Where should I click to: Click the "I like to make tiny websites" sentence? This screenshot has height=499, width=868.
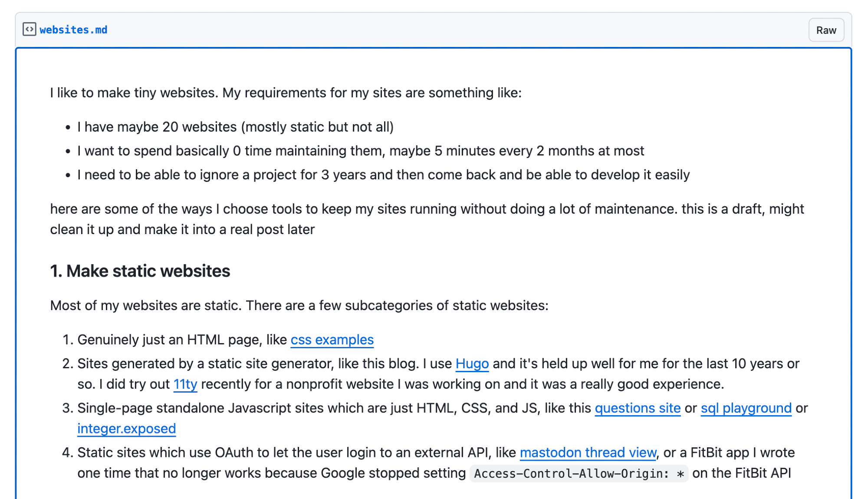point(286,93)
